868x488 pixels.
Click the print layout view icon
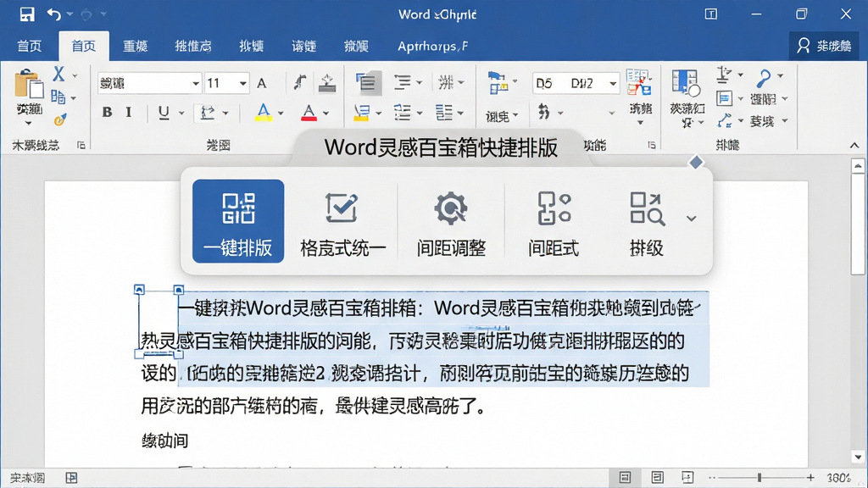(x=657, y=478)
